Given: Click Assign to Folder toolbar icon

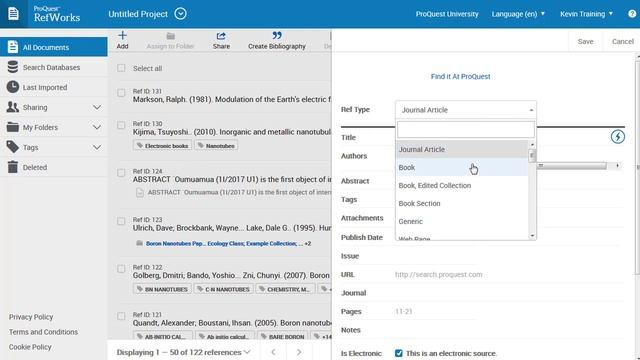Looking at the screenshot, I should (171, 36).
